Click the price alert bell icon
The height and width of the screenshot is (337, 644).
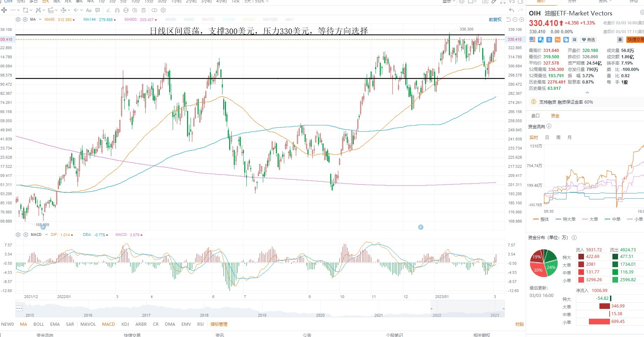coord(620,40)
